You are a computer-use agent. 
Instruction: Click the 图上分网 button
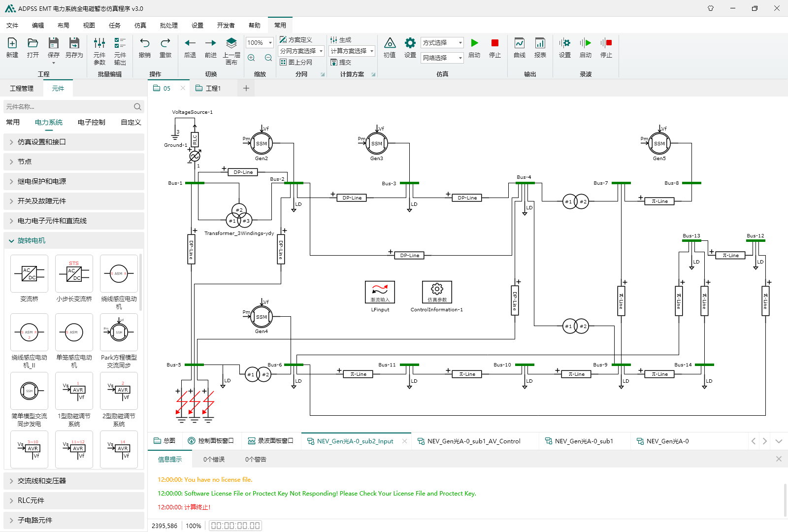(x=296, y=63)
